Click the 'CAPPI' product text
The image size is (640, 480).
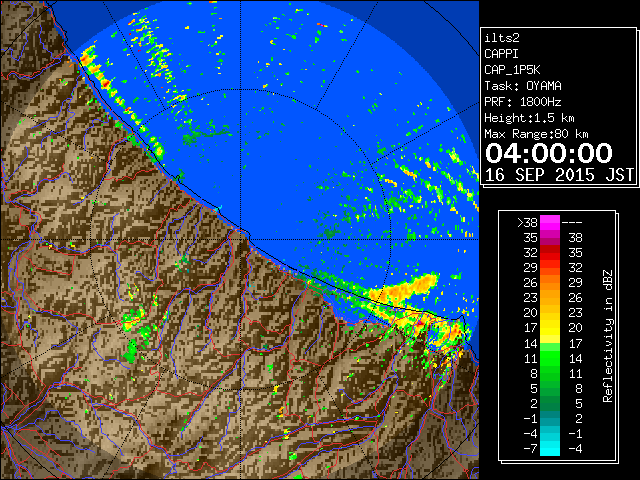tap(501, 54)
